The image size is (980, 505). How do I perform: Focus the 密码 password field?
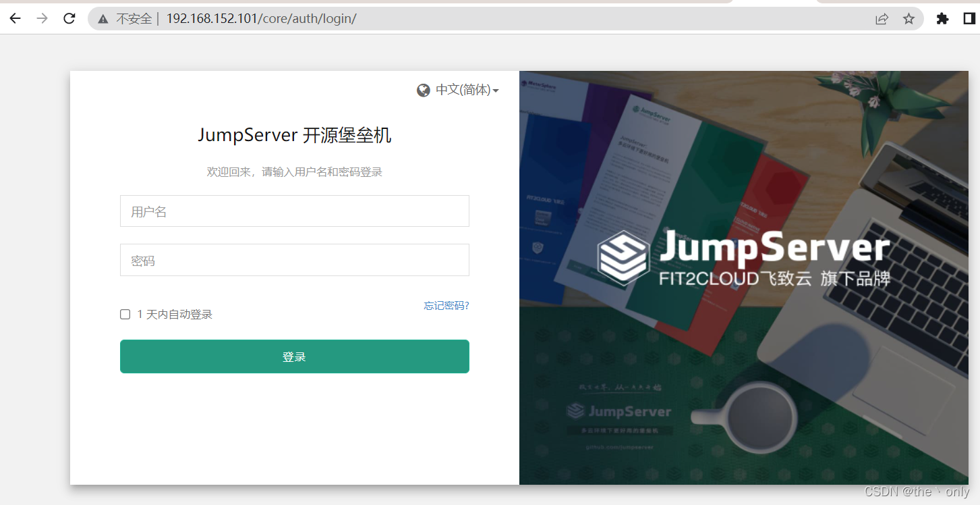click(x=295, y=260)
